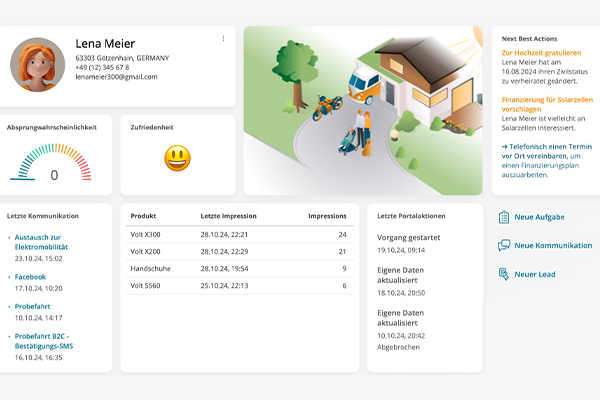Click the smiley face satisfaction icon
Screen dimensions: 600x400
(178, 158)
